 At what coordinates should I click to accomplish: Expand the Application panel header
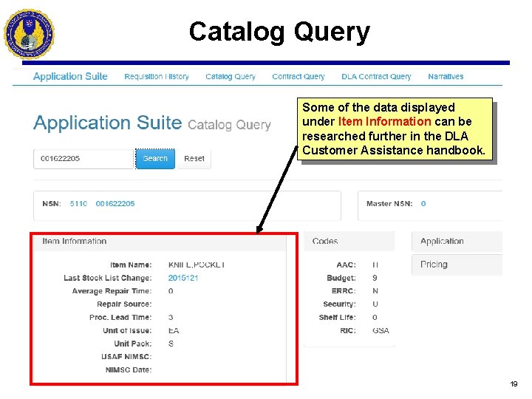(457, 241)
